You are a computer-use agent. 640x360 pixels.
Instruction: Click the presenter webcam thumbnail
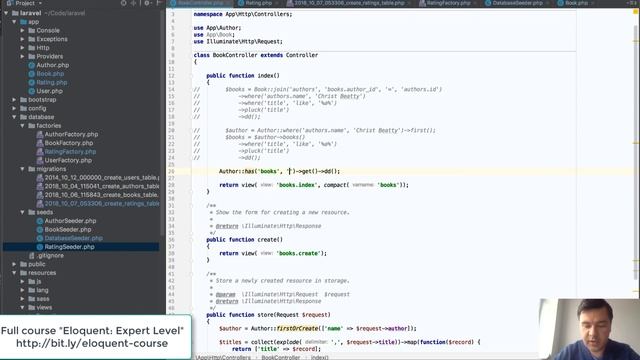589,329
